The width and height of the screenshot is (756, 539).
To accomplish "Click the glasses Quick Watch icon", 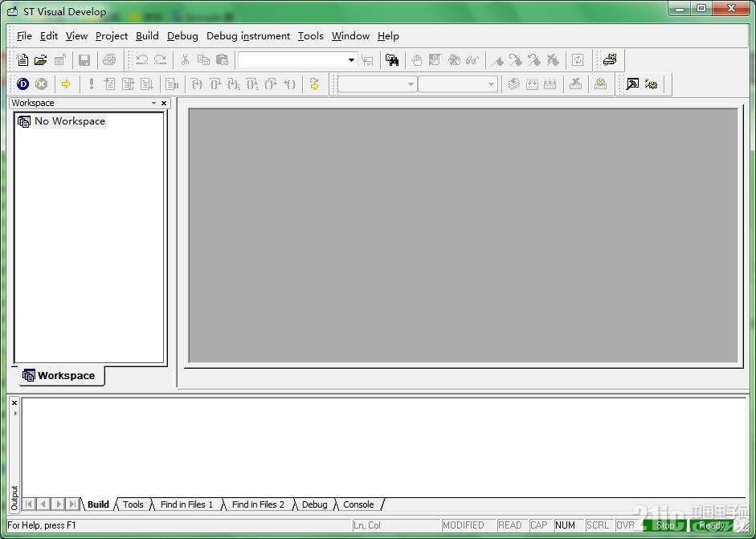I will [x=472, y=59].
